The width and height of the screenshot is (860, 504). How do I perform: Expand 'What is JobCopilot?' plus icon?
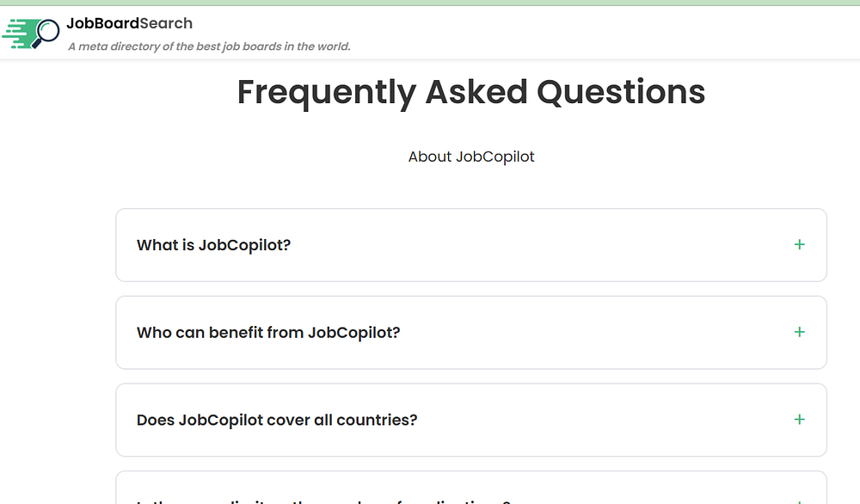[x=799, y=245]
